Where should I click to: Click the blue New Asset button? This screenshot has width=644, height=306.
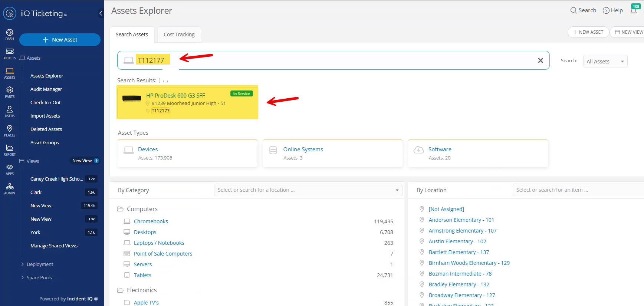point(60,40)
